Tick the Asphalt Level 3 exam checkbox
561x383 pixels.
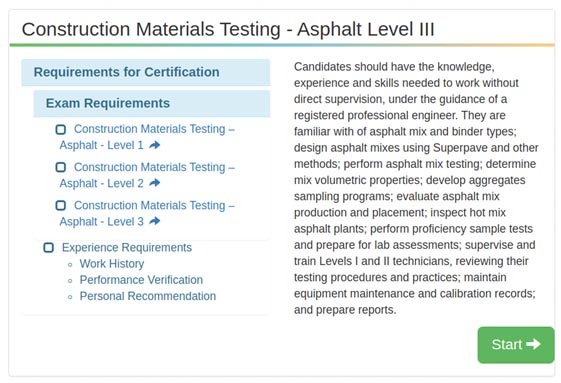(61, 205)
